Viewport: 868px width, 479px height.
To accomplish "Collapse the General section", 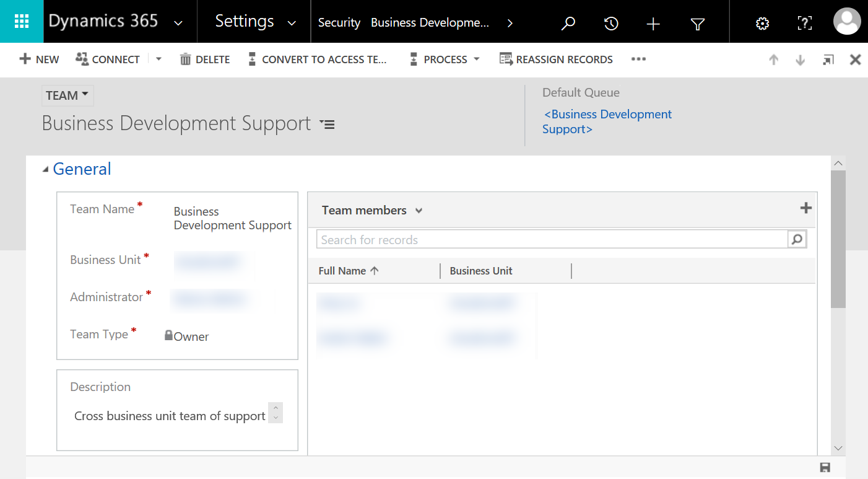I will coord(45,169).
